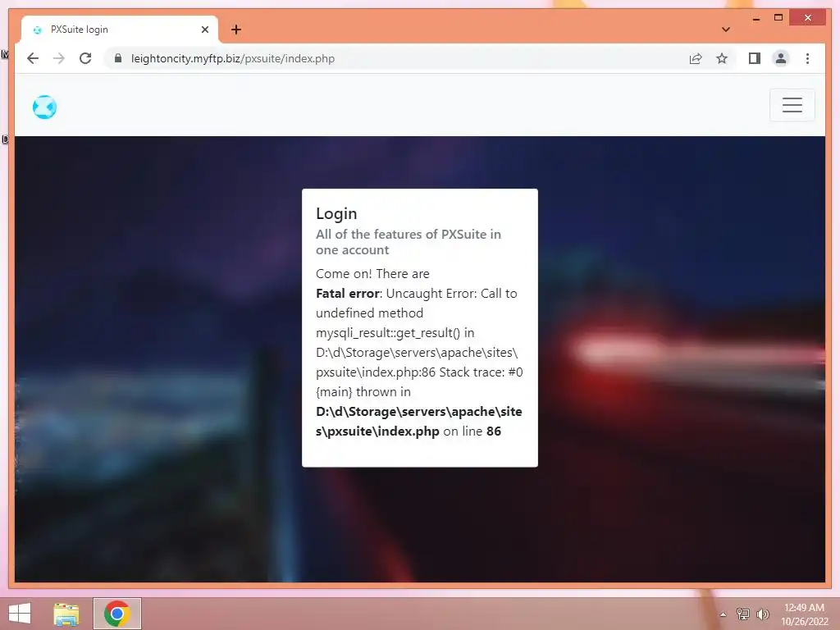The image size is (840, 630).
Task: Maximize the Chrome window
Action: [778, 18]
